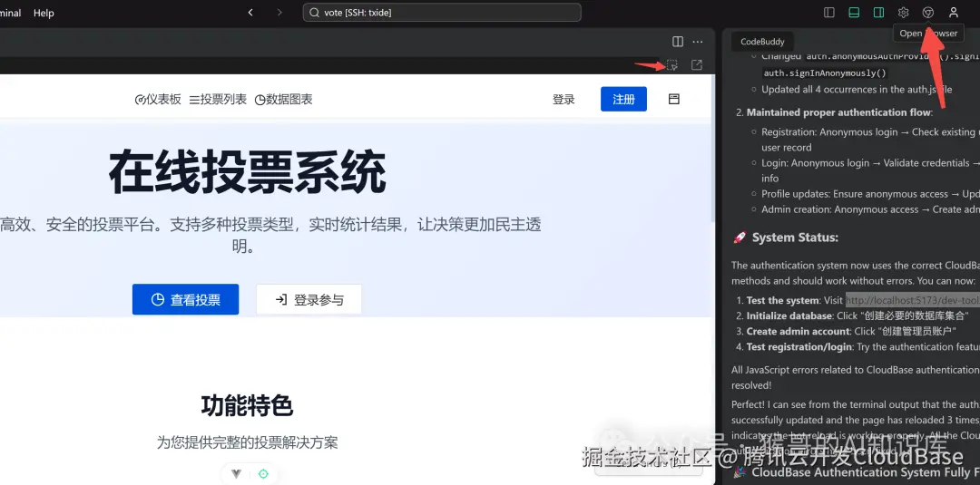Image resolution: width=980 pixels, height=485 pixels.
Task: Click the preview page vertical scrollbar
Action: click(712, 150)
